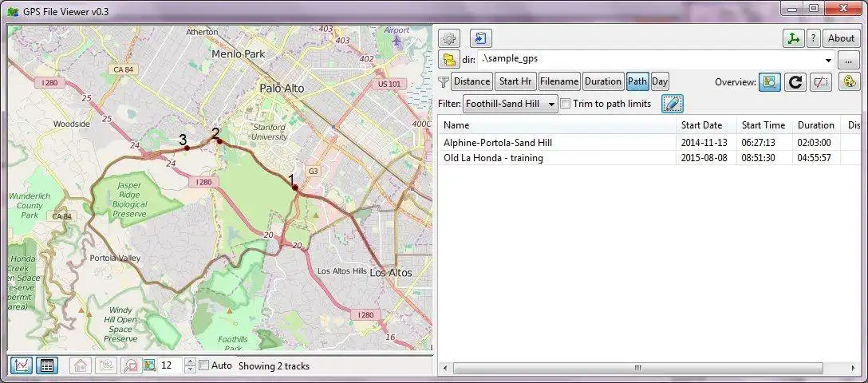Decrease the zoom level stepper
868x383 pixels.
[191, 369]
